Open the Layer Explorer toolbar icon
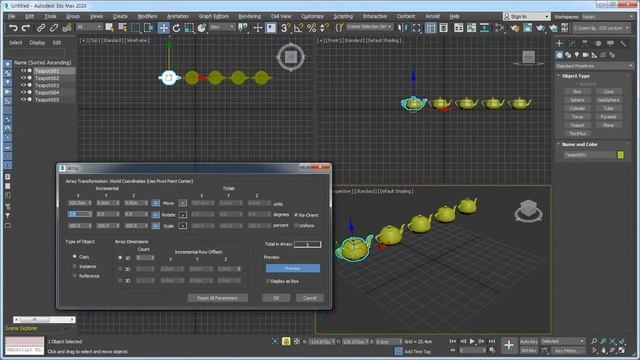Image resolution: width=640 pixels, height=360 pixels. coord(444,28)
